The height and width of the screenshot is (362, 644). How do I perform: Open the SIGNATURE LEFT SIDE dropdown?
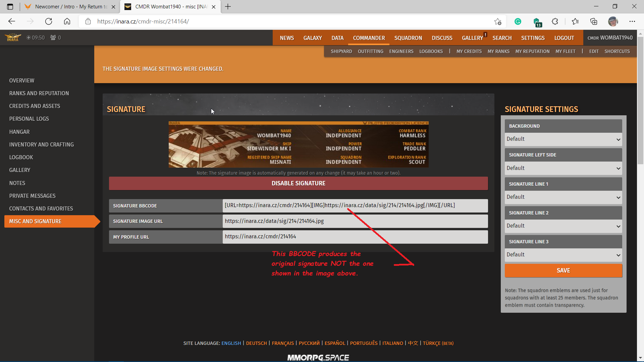pyautogui.click(x=563, y=168)
